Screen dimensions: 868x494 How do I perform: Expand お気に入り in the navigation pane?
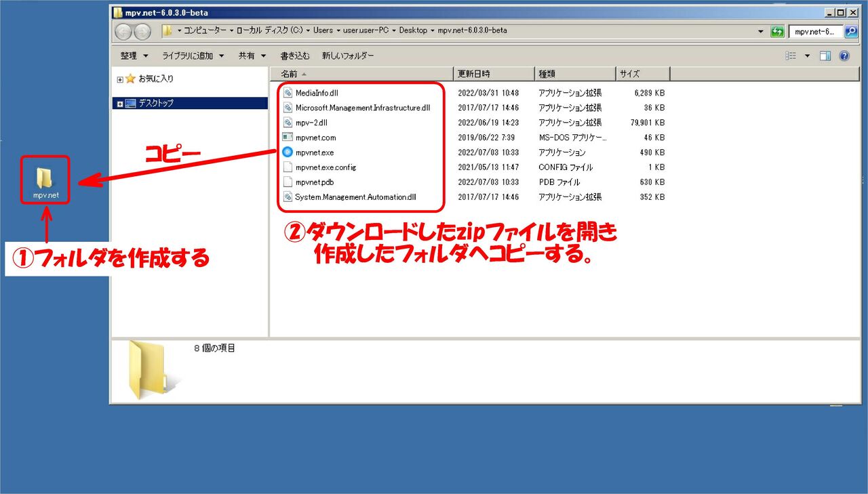coord(119,79)
